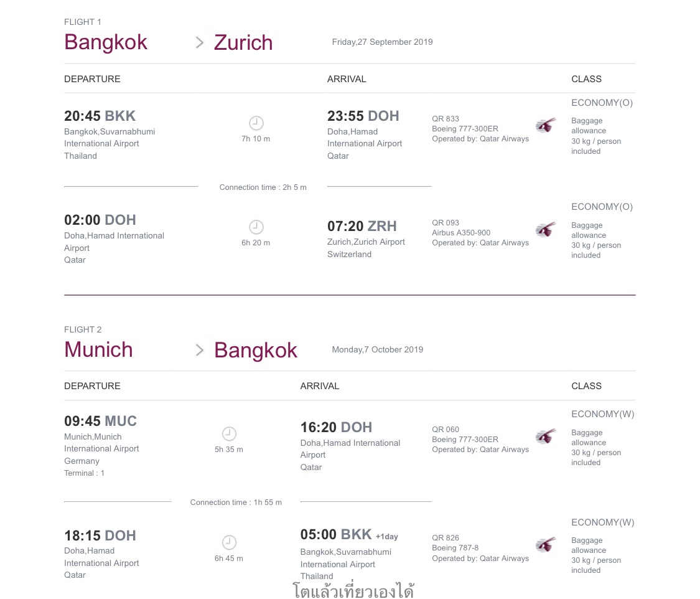700x599 pixels.
Task: Click Qatar Airways logo beside QR 833
Action: coord(546,126)
